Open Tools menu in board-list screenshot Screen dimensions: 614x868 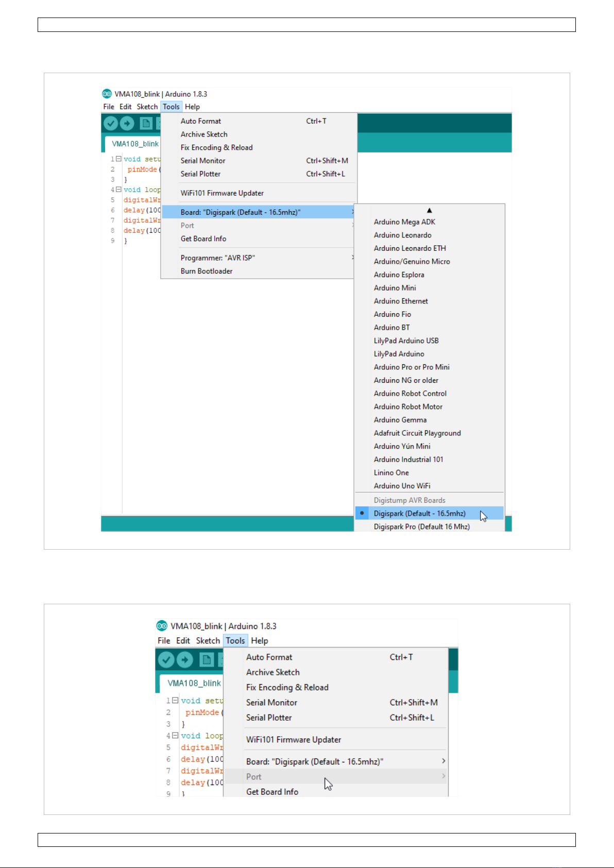point(171,107)
